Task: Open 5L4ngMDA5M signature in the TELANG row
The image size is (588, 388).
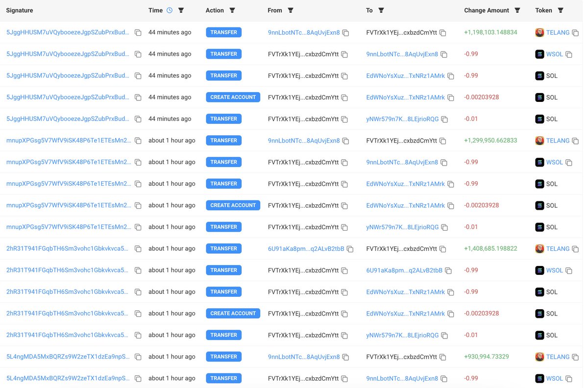Action: 68,357
